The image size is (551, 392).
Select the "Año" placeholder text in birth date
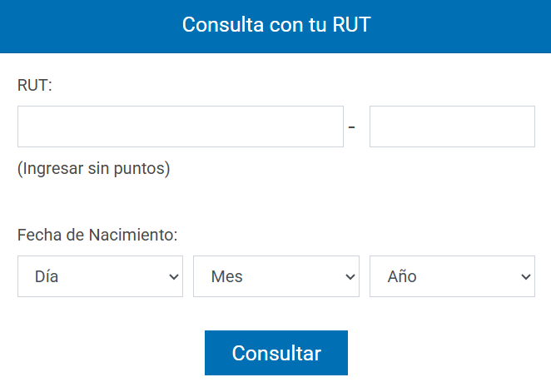(x=402, y=276)
